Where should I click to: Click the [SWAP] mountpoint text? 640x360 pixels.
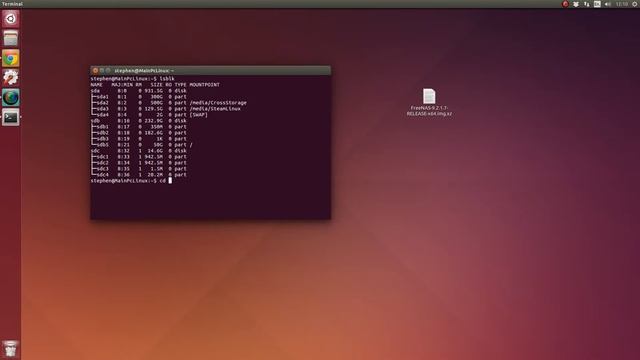tap(198, 115)
